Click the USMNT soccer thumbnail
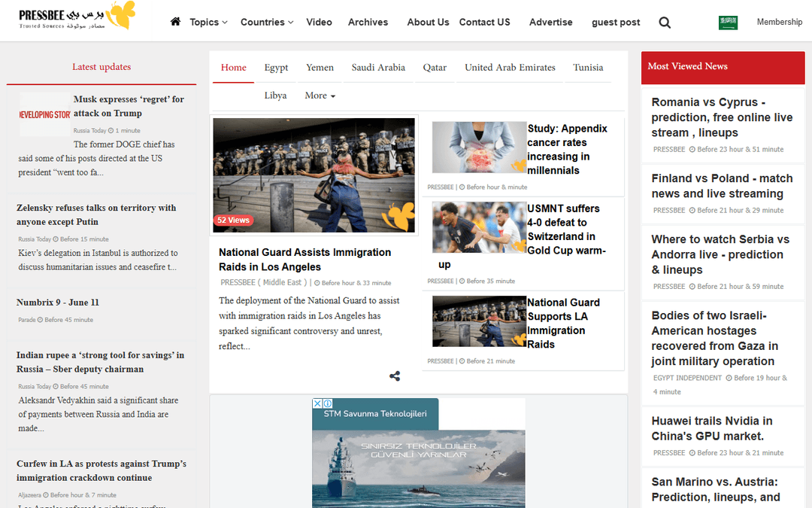Viewport: 812px width, 508px height. click(479, 227)
